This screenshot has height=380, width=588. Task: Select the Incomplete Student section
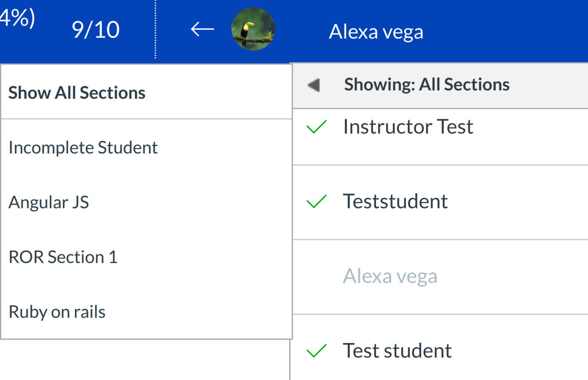point(83,148)
